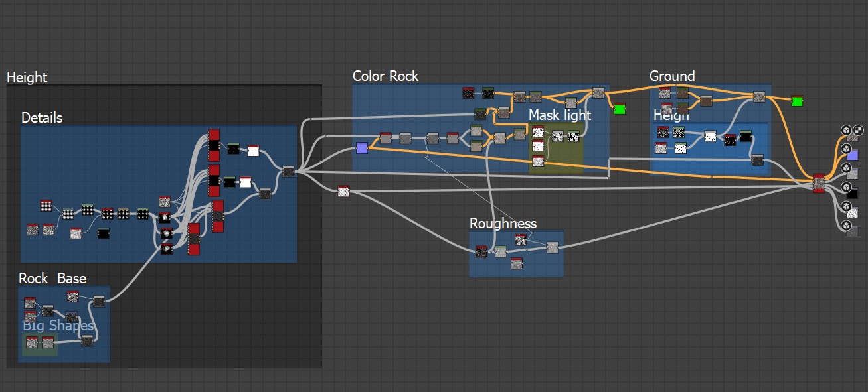868x392 pixels.
Task: Click the Color Rock frame title
Action: (385, 76)
